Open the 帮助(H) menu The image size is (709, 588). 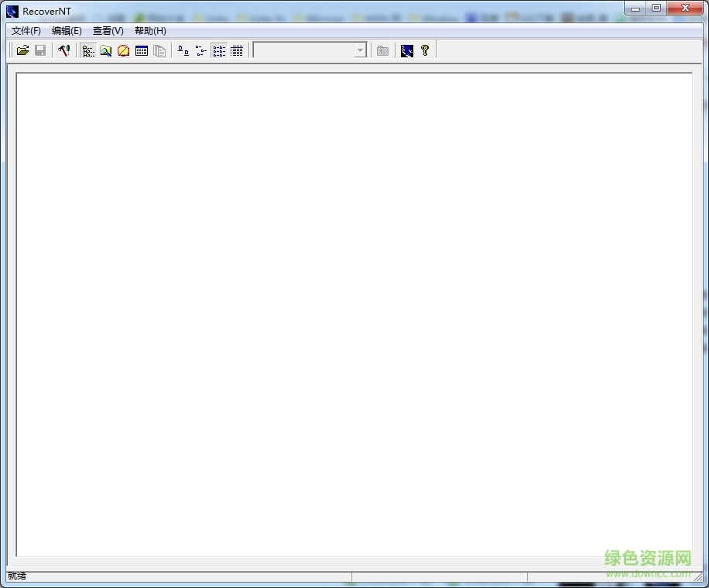150,31
